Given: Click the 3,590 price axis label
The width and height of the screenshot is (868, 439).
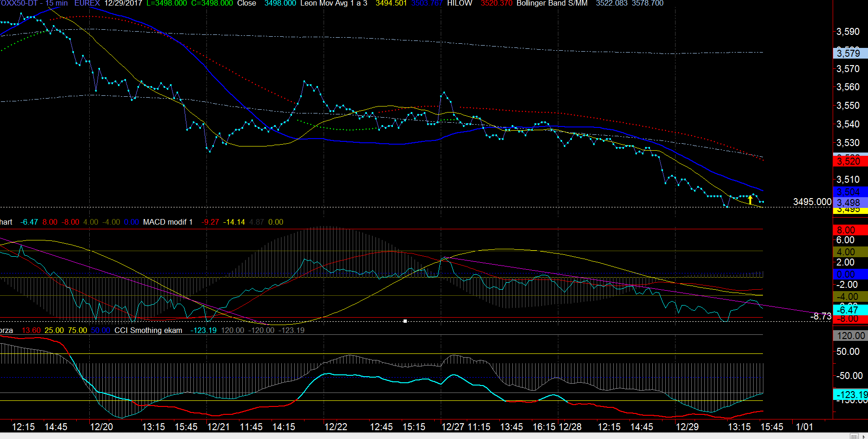Looking at the screenshot, I should tap(848, 32).
